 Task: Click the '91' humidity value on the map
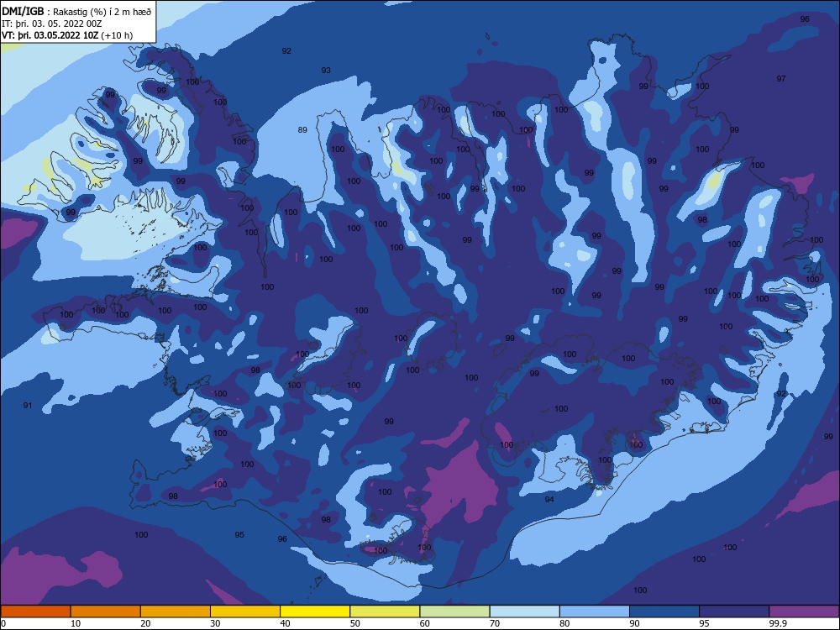[28, 406]
